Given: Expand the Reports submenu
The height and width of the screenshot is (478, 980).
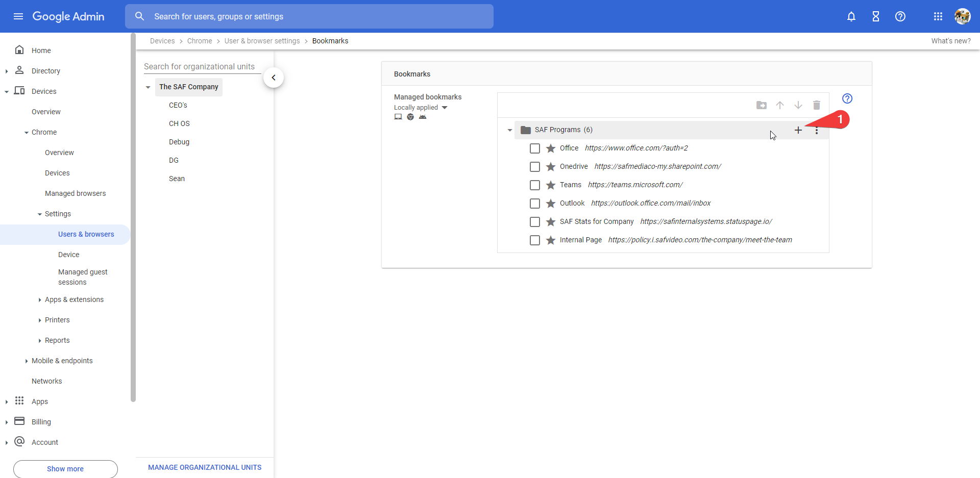Looking at the screenshot, I should (40, 341).
